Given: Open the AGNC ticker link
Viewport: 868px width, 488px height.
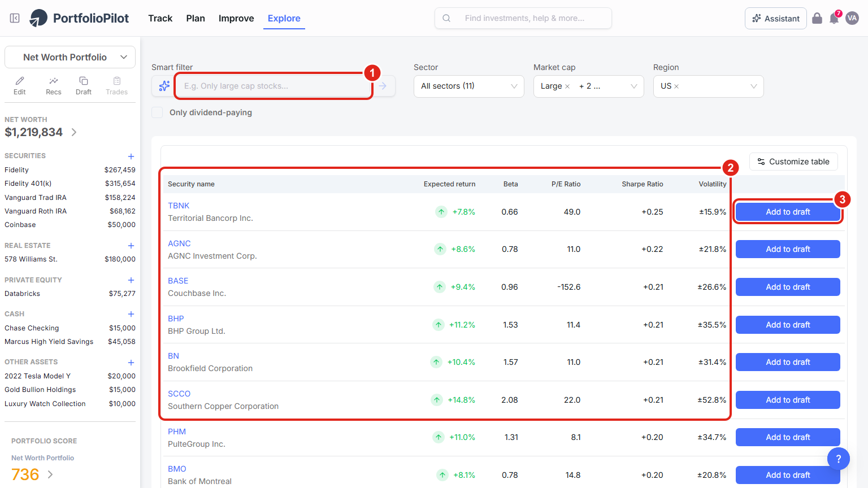Looking at the screenshot, I should (179, 243).
